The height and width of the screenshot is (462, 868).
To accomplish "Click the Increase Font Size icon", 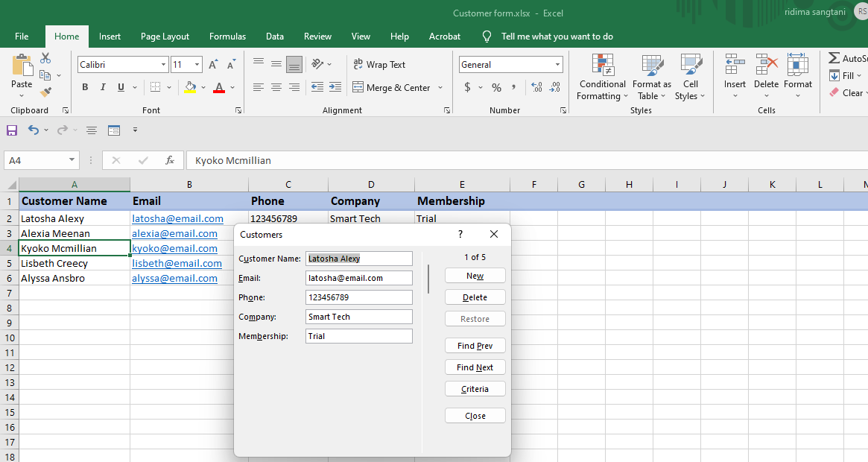I will point(214,65).
